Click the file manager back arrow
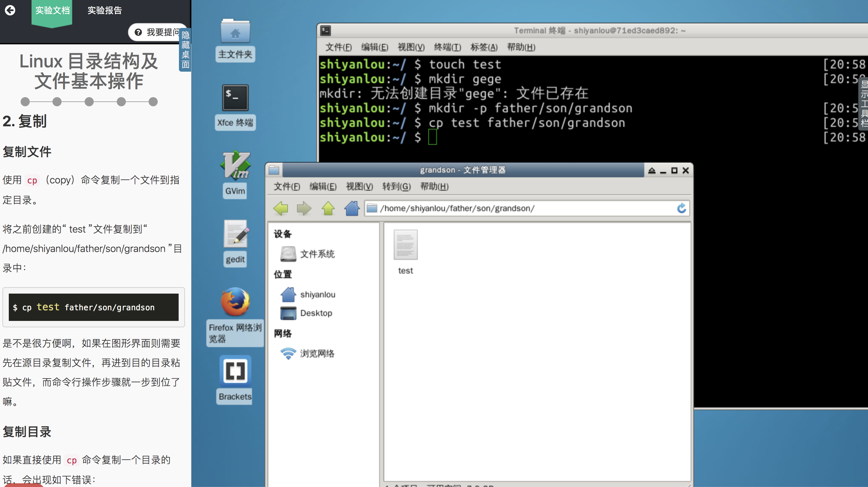 [x=280, y=208]
